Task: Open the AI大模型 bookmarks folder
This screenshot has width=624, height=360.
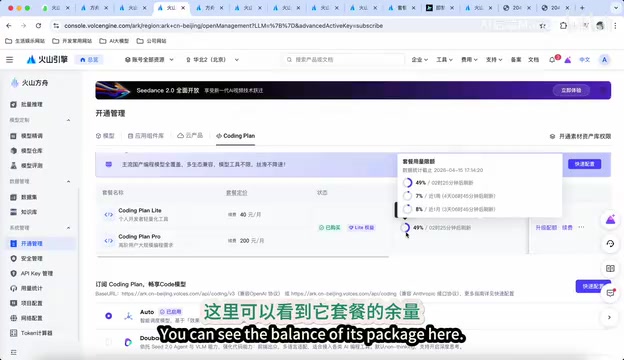Action: [114, 41]
